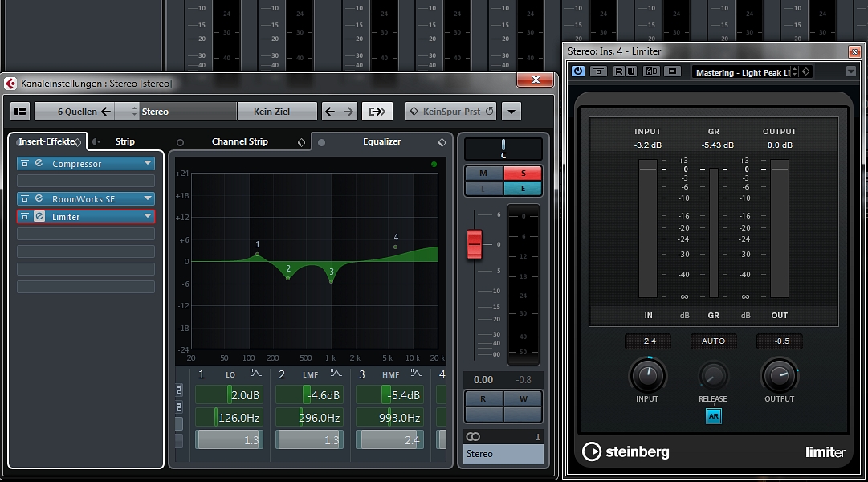Go to next channel with right arrow
This screenshot has width=868, height=482.
click(348, 112)
